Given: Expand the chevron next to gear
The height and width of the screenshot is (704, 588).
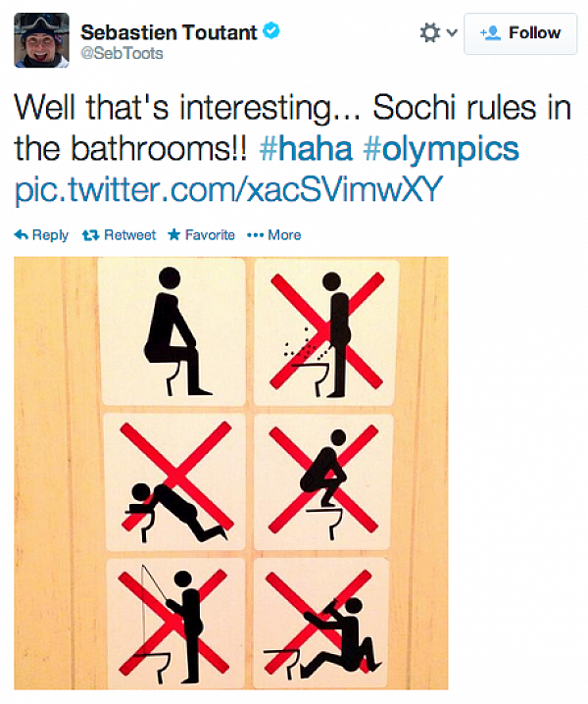Looking at the screenshot, I should [452, 32].
